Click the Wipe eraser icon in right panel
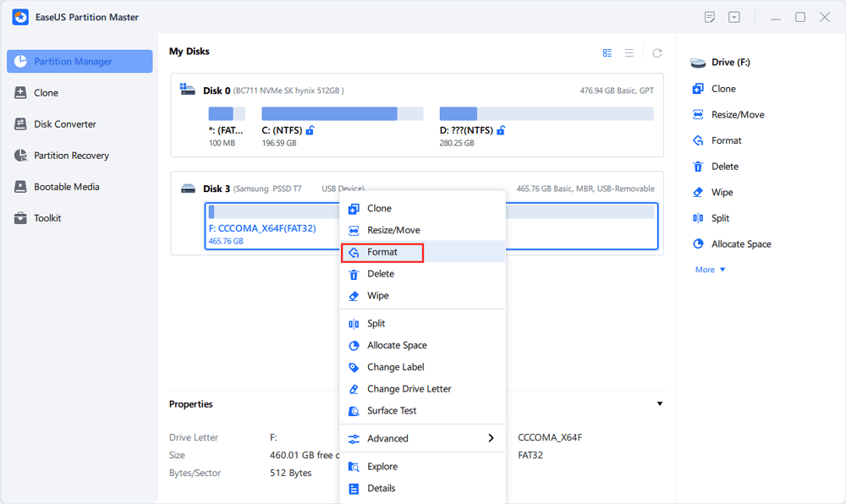846x504 pixels. click(698, 192)
